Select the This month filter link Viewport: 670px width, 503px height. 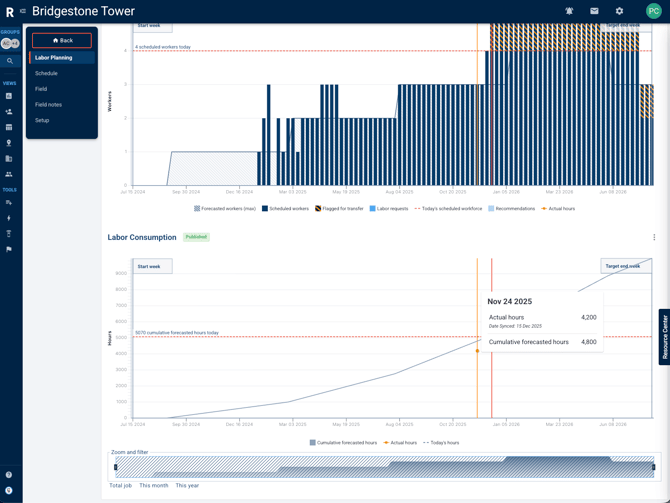click(154, 486)
